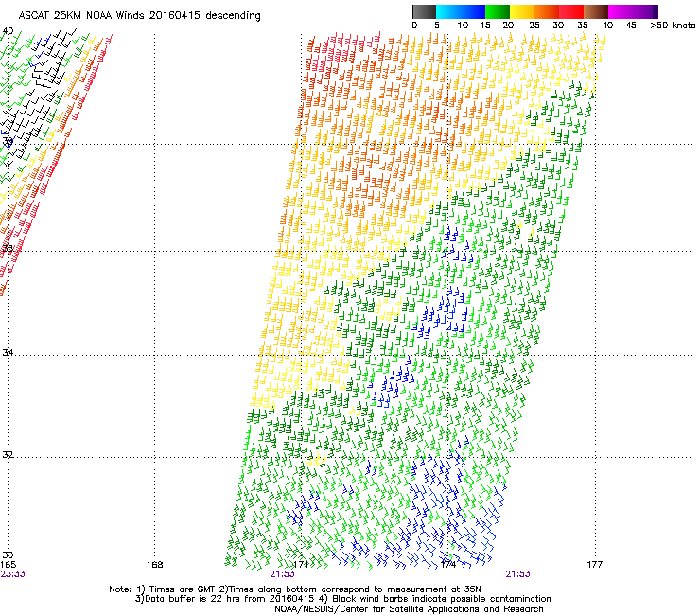This screenshot has height=615, width=700.
Task: Click the 'Times are GMT' note line
Action: click(x=295, y=589)
